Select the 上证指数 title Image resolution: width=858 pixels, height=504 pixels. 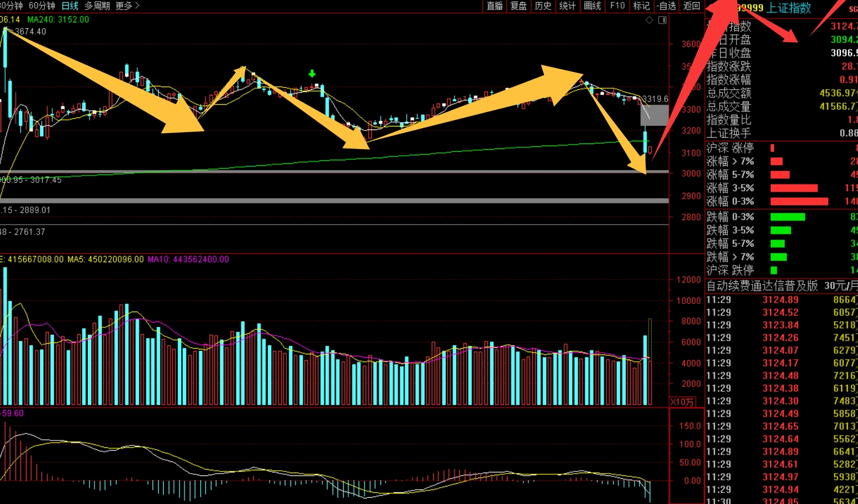point(789,8)
